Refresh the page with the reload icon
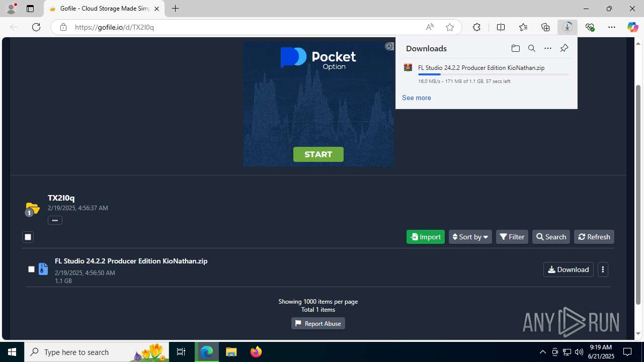Image resolution: width=644 pixels, height=362 pixels. point(36,27)
